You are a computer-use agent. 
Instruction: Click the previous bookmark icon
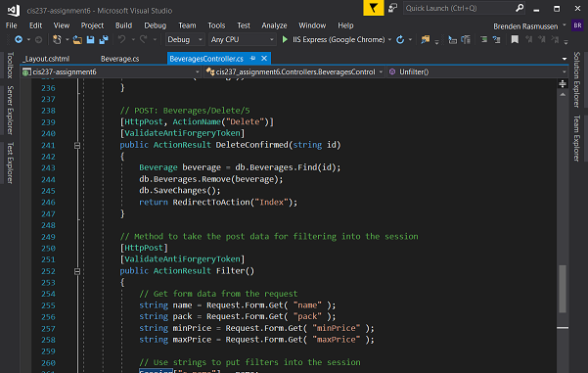(528, 39)
